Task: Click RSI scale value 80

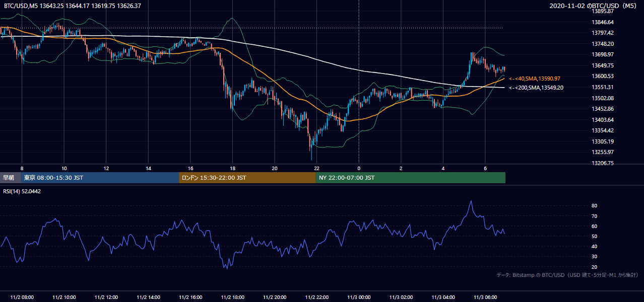Action: click(x=595, y=206)
